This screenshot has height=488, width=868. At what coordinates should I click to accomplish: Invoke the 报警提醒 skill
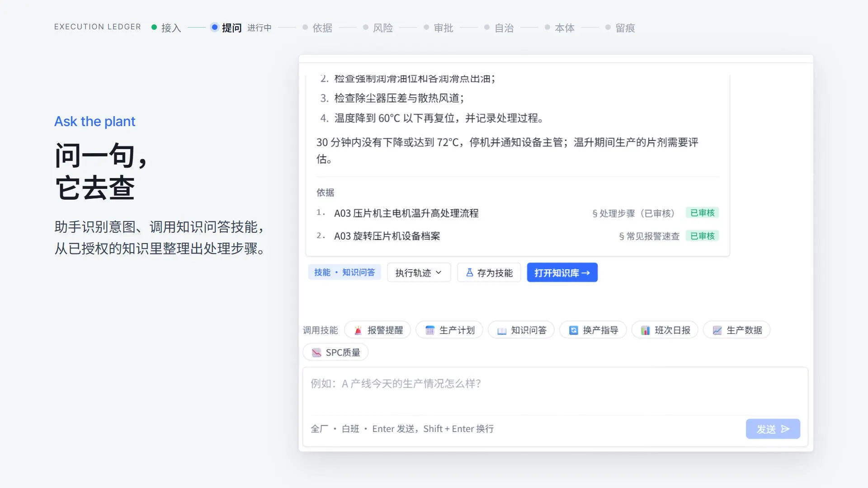[377, 330]
